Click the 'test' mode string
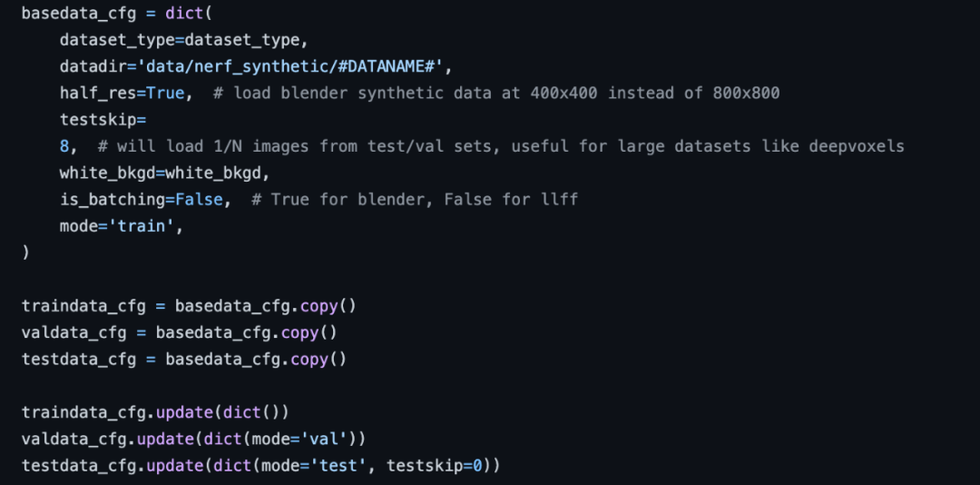Viewport: 980px width, 485px height. coord(341,465)
